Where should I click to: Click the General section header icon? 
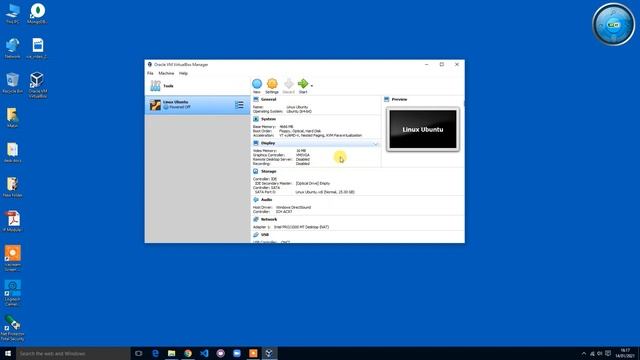(x=256, y=99)
